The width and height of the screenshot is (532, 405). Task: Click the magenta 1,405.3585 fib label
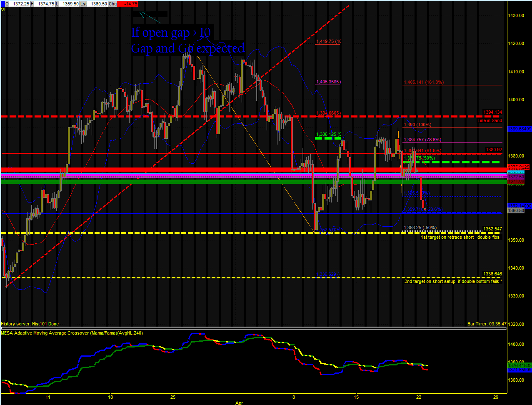[328, 82]
